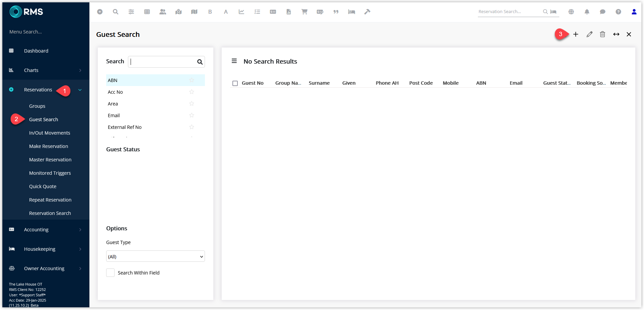Click the Post Code column header
This screenshot has height=310, width=644.
pyautogui.click(x=421, y=83)
